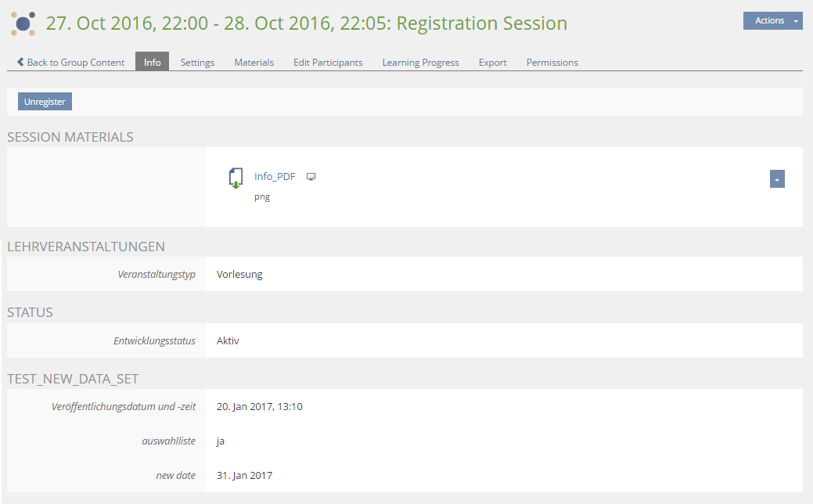Click the new date value 31. Jan 2017
The height and width of the screenshot is (504, 813).
pyautogui.click(x=244, y=476)
